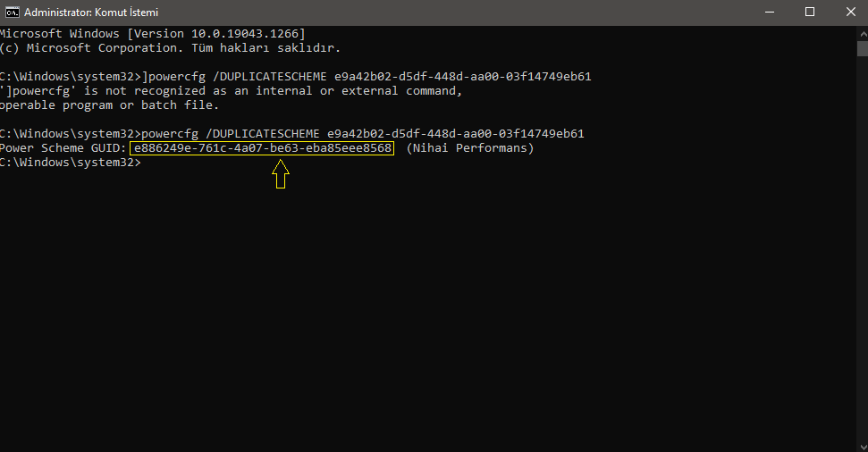The height and width of the screenshot is (452, 868).
Task: Maximize the Komut İstemi window
Action: pos(810,13)
